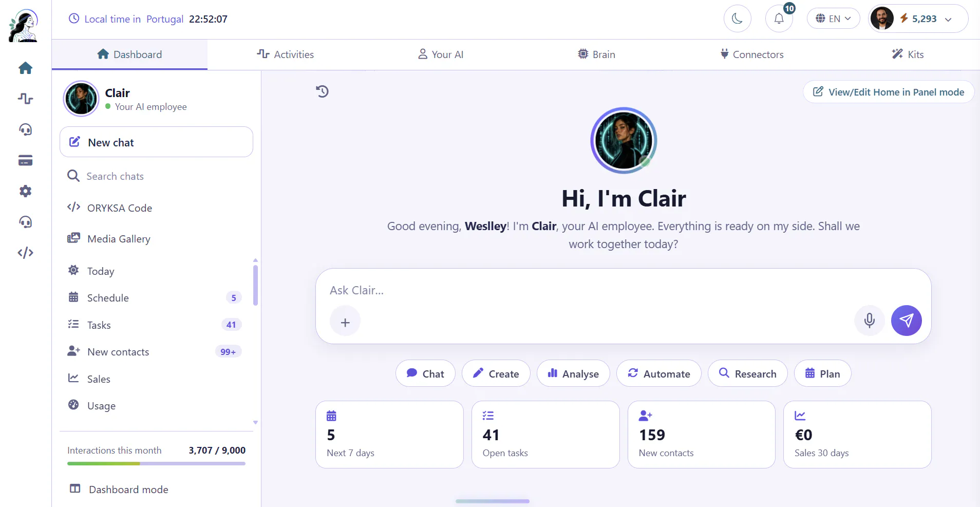
Task: Click Clair's large center avatar
Action: (x=624, y=140)
